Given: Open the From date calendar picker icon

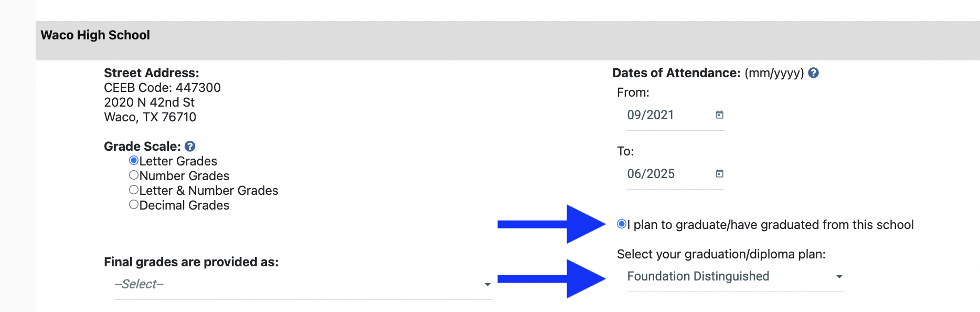Looking at the screenshot, I should coord(720,115).
